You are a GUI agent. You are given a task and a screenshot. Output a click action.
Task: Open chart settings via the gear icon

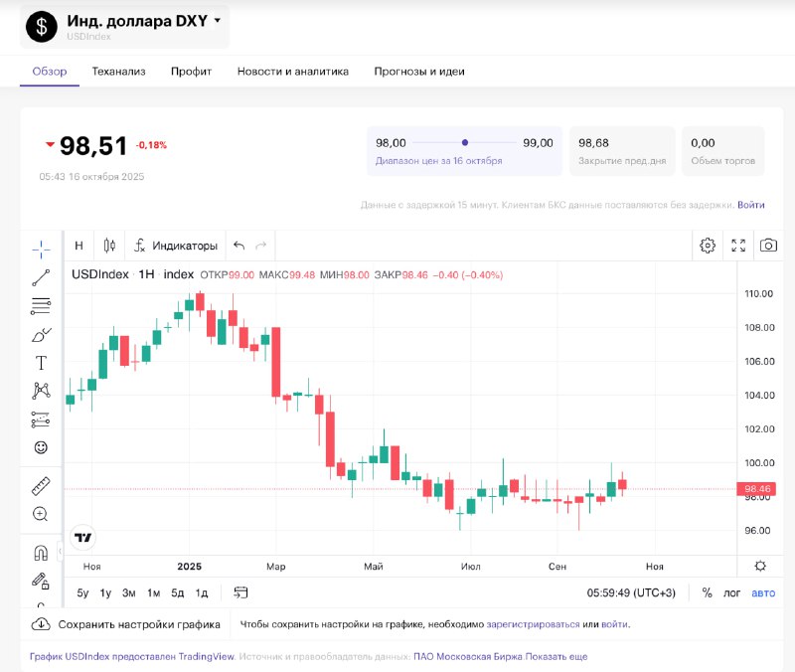coord(708,245)
